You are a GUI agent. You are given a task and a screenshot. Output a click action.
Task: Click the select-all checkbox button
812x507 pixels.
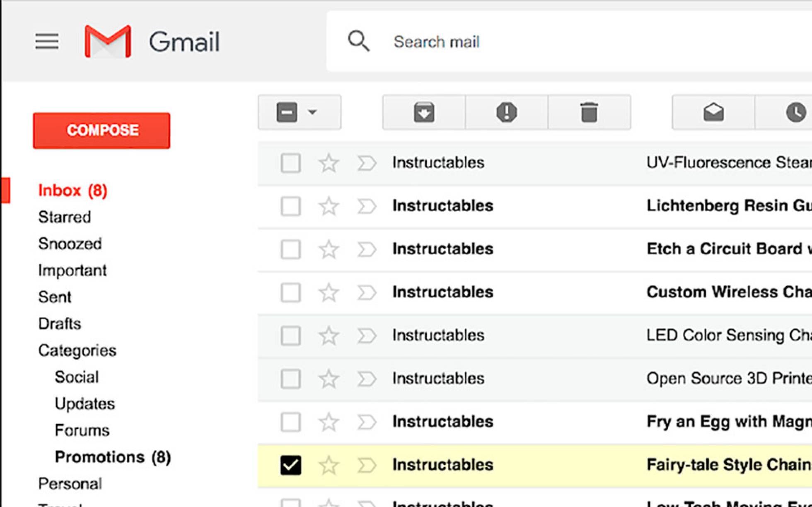click(288, 112)
